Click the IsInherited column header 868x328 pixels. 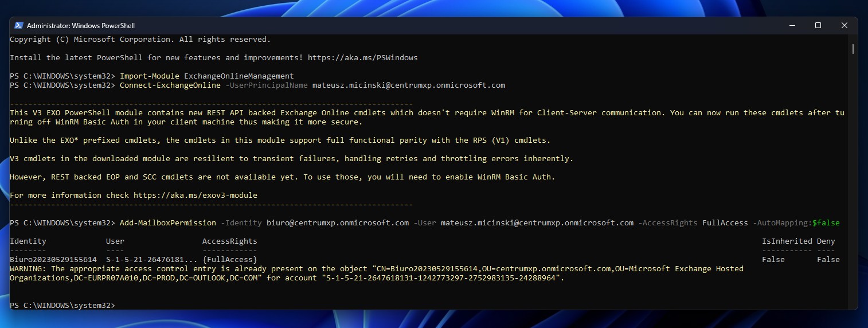click(x=787, y=241)
